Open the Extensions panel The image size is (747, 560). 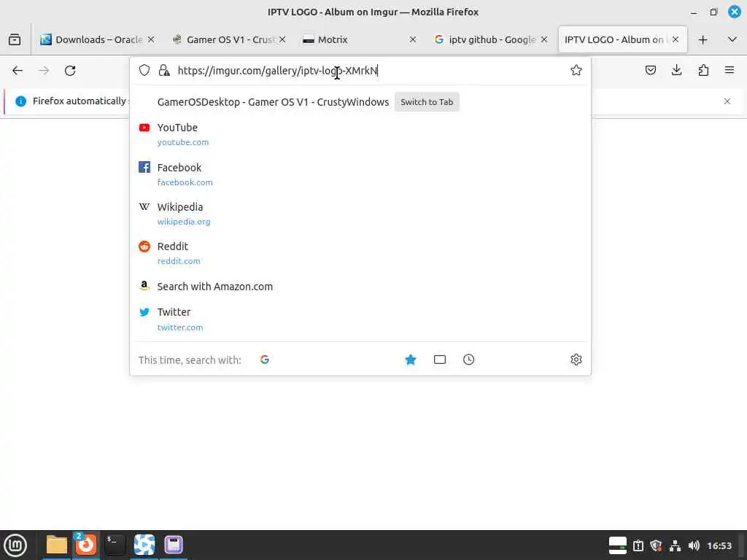click(703, 71)
